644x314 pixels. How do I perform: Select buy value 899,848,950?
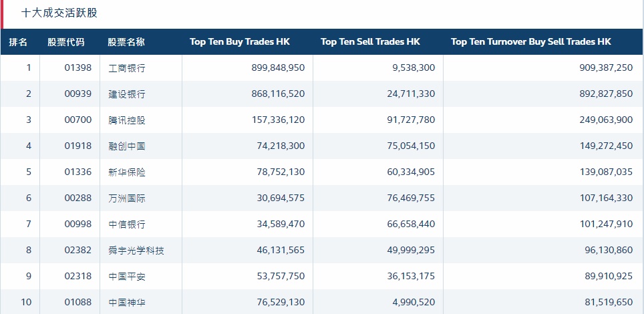point(270,68)
